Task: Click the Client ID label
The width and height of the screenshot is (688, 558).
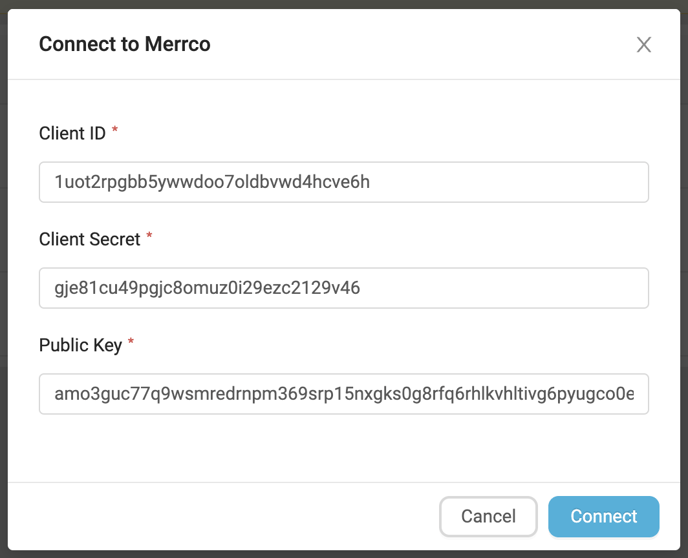Action: click(x=72, y=133)
